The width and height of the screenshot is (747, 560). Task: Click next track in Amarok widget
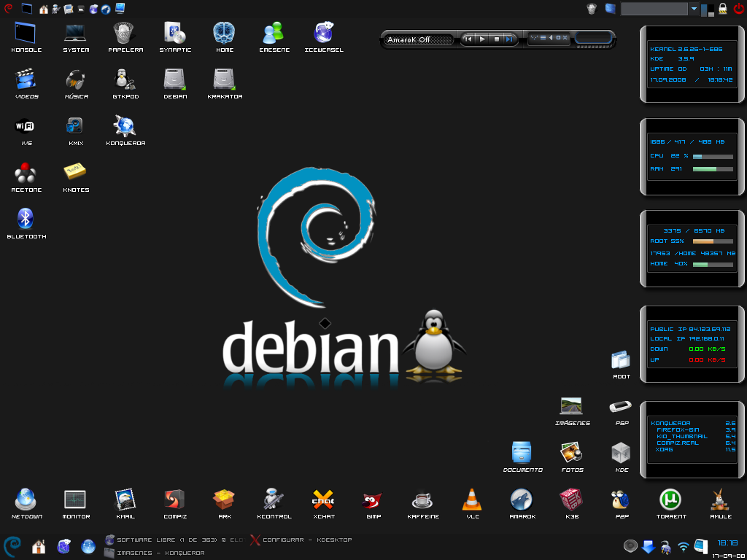pyautogui.click(x=508, y=39)
